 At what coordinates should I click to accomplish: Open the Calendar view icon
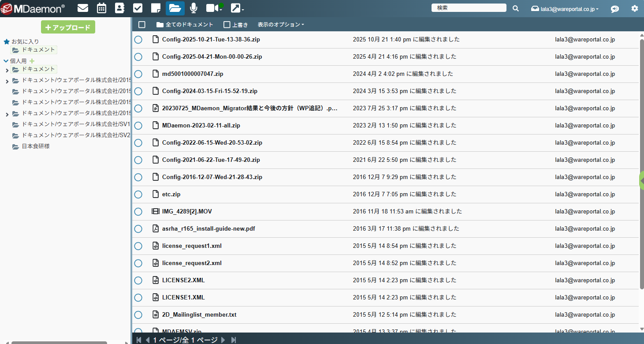point(101,8)
